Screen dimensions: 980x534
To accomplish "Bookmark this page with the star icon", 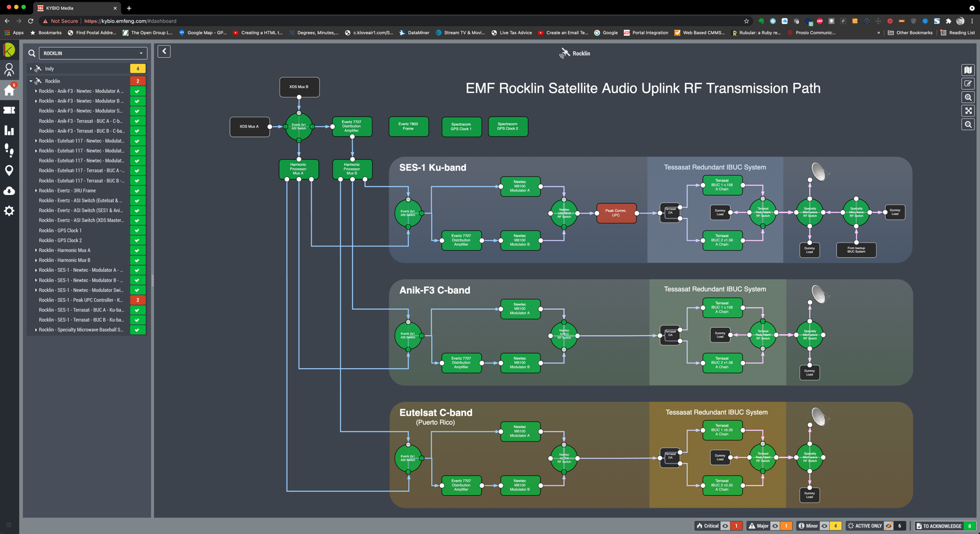I will tap(746, 21).
